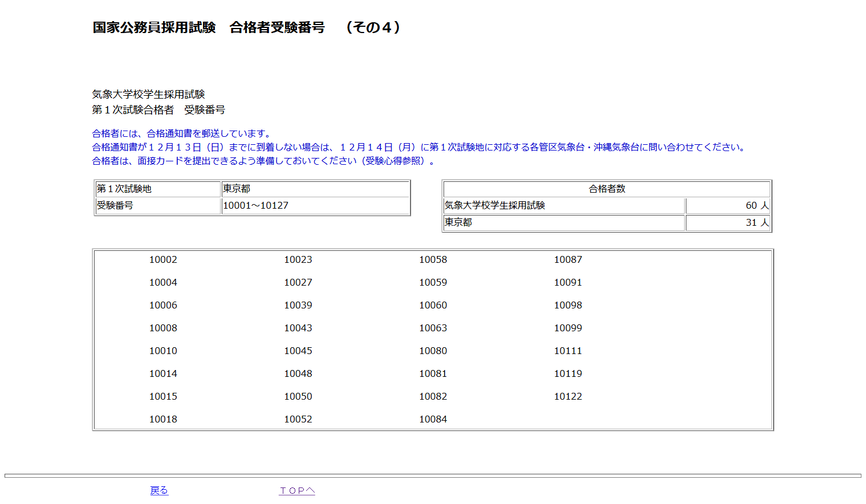Open the ＴＯＰへ link

(296, 490)
